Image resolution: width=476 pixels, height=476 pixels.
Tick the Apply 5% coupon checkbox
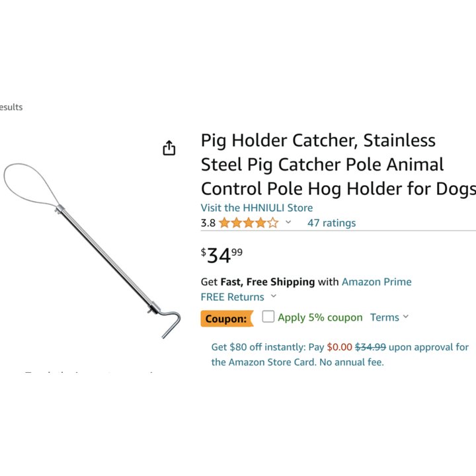point(268,317)
